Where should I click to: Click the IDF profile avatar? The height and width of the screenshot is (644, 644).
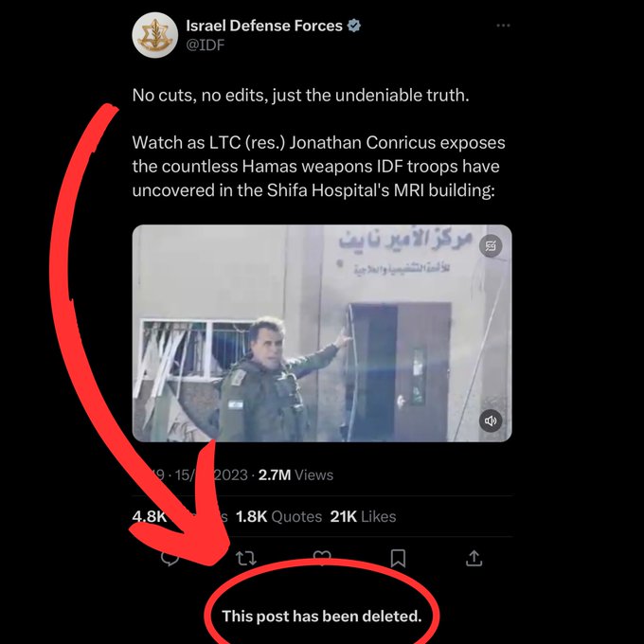coord(154,35)
